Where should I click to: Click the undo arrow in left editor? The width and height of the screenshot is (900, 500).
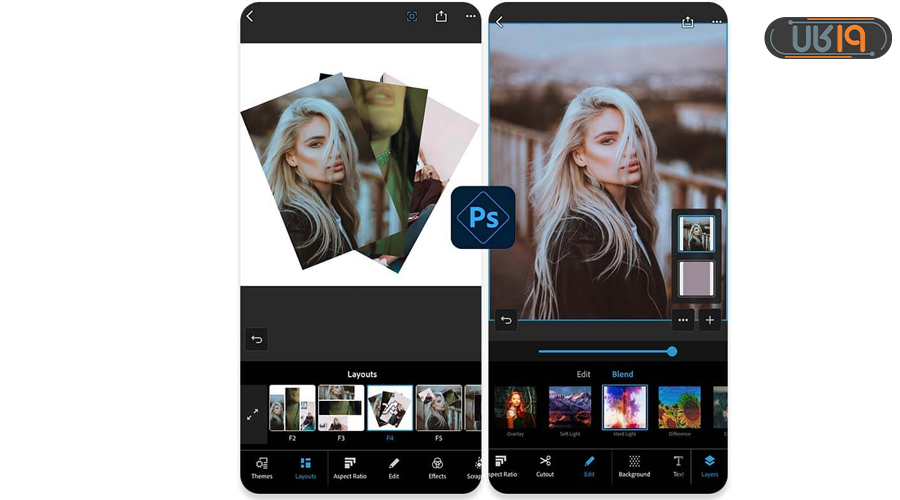256,340
